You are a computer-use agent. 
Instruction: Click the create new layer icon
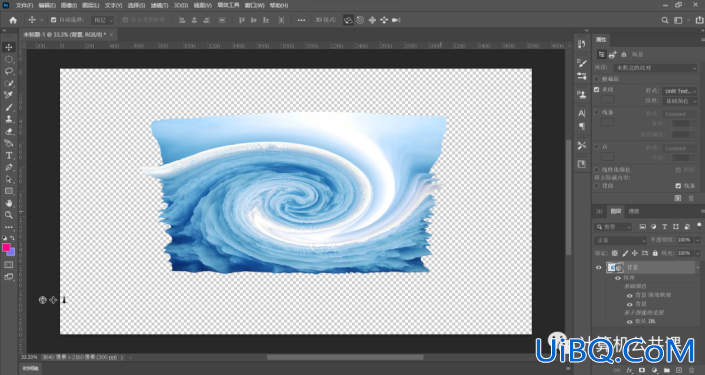(x=679, y=370)
